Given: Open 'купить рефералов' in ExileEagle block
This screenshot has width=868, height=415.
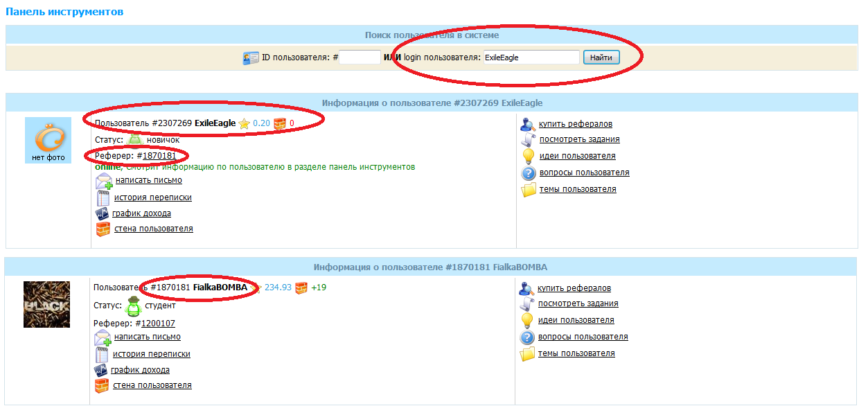Looking at the screenshot, I should pos(576,124).
